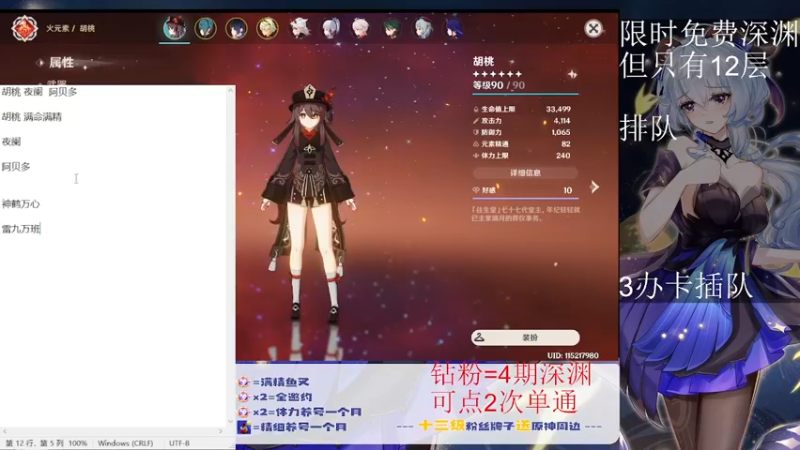The height and width of the screenshot is (450, 800).
Task: Click the 等级90 / 90 level text
Action: 498,85
